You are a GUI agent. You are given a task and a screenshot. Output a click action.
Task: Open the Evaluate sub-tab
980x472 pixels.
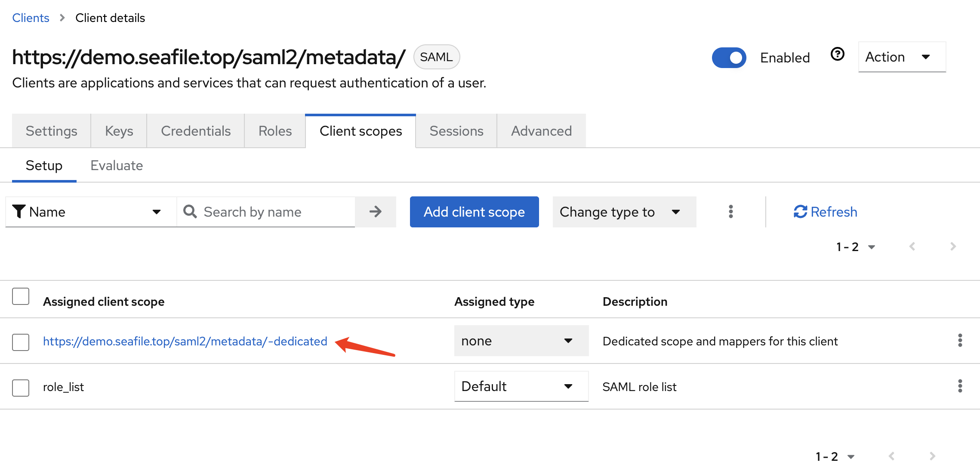[117, 165]
